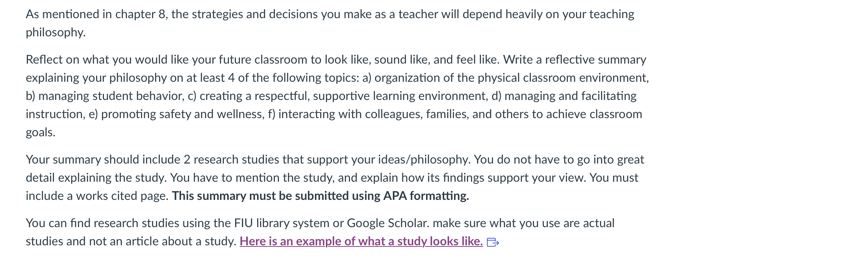The width and height of the screenshot is (868, 265).
Task: Click the text 'd) managing and facilitating'
Action: click(x=564, y=96)
